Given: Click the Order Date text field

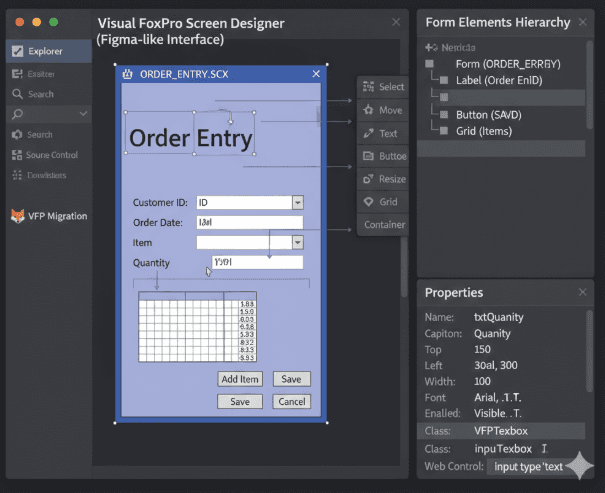Looking at the screenshot, I should tap(250, 222).
